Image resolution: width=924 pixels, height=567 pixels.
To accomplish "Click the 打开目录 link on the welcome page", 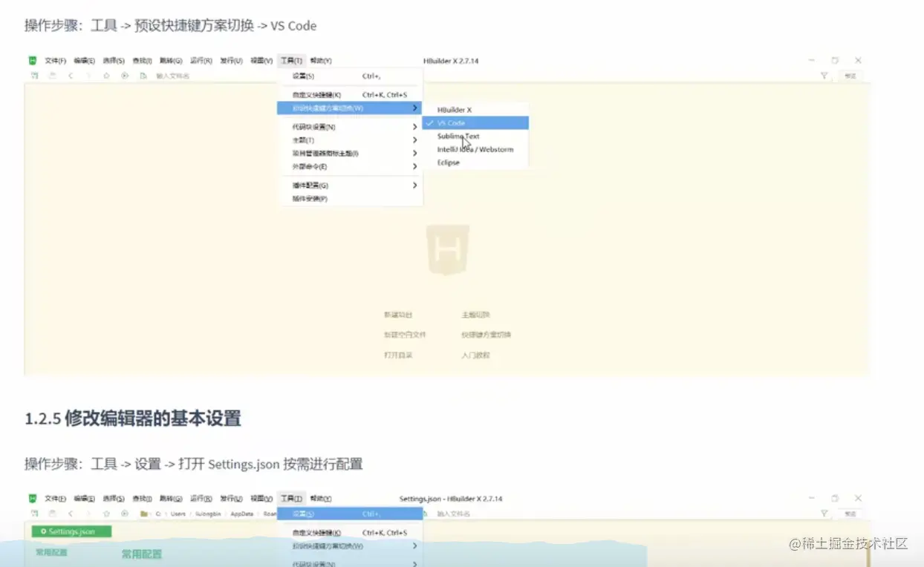I will pos(398,355).
